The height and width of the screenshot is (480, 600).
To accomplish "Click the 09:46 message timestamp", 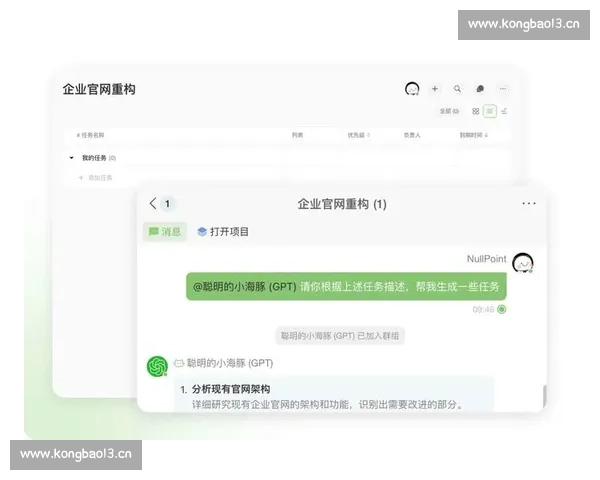I will [483, 309].
